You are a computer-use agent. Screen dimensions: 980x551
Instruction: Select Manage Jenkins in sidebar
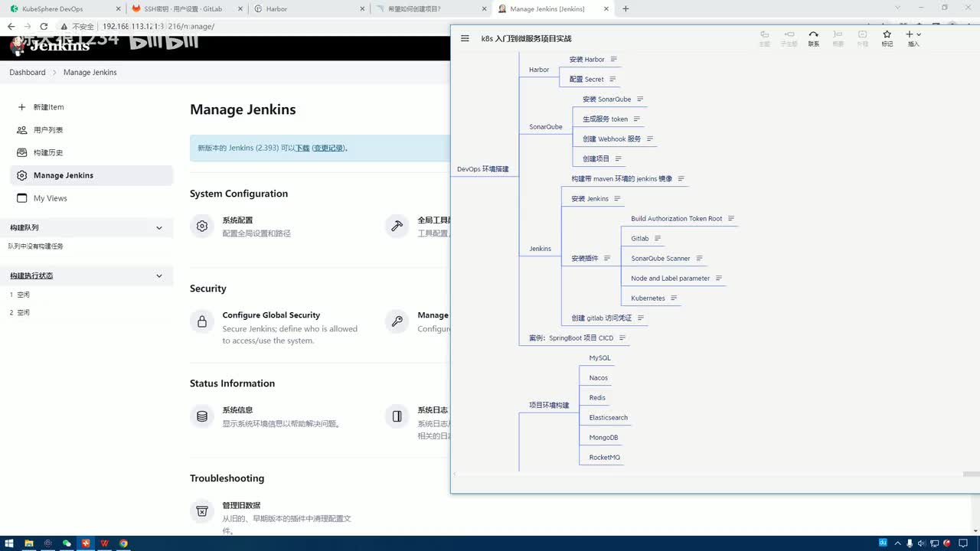pyautogui.click(x=92, y=175)
